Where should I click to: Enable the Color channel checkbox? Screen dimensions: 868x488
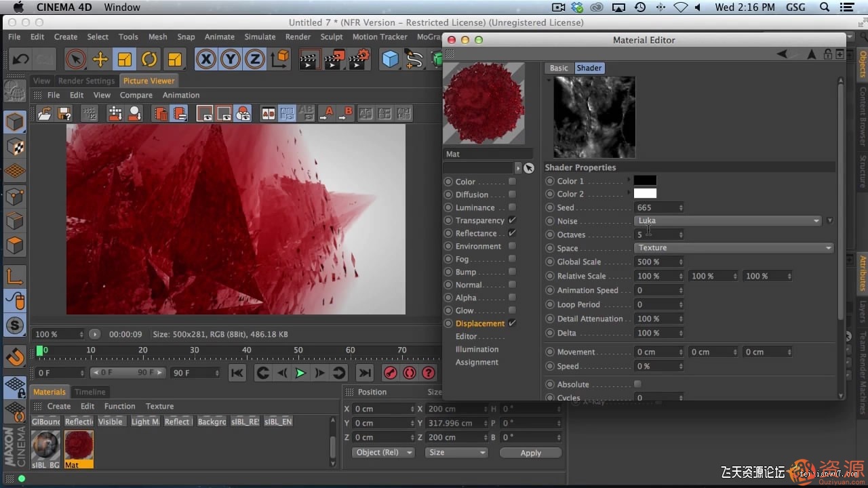click(512, 182)
